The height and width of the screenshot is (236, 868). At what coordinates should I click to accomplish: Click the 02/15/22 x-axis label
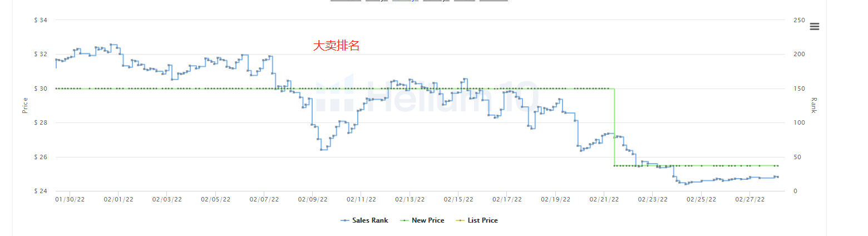point(458,199)
